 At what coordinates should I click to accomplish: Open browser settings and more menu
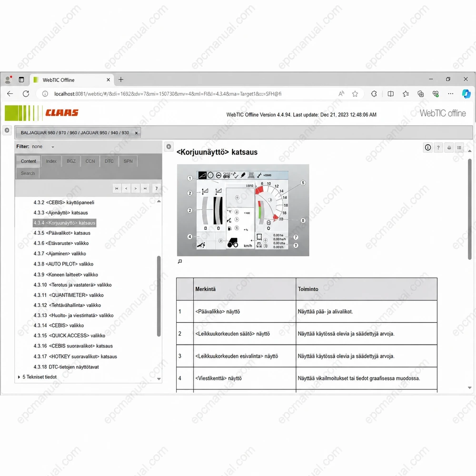point(450,94)
